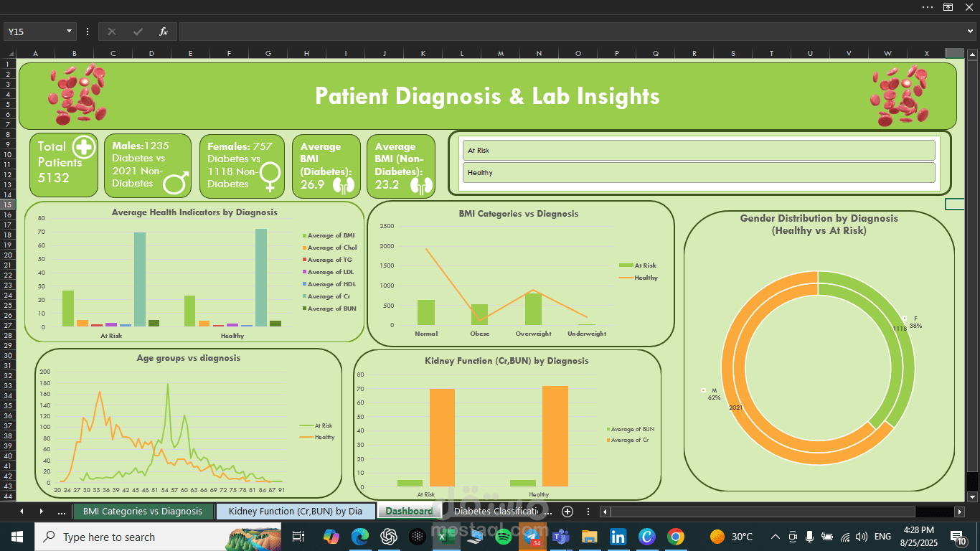This screenshot has width=980, height=551.
Task: Click the right sheet navigation arrow
Action: (x=41, y=511)
